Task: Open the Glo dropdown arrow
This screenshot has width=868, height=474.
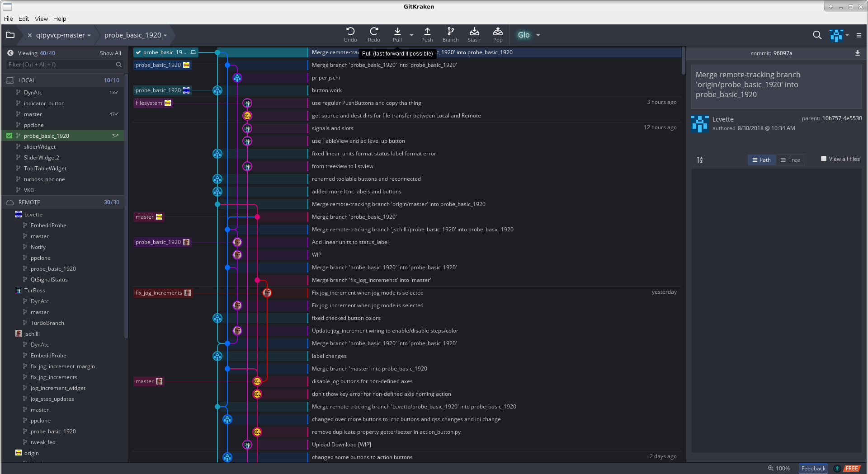Action: click(x=538, y=35)
